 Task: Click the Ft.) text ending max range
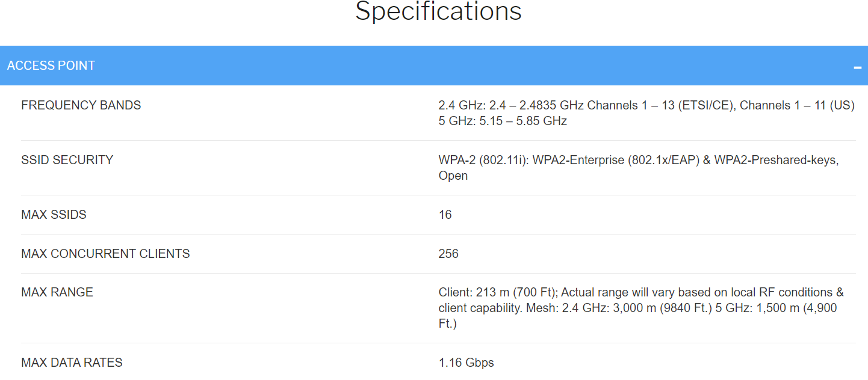448,323
